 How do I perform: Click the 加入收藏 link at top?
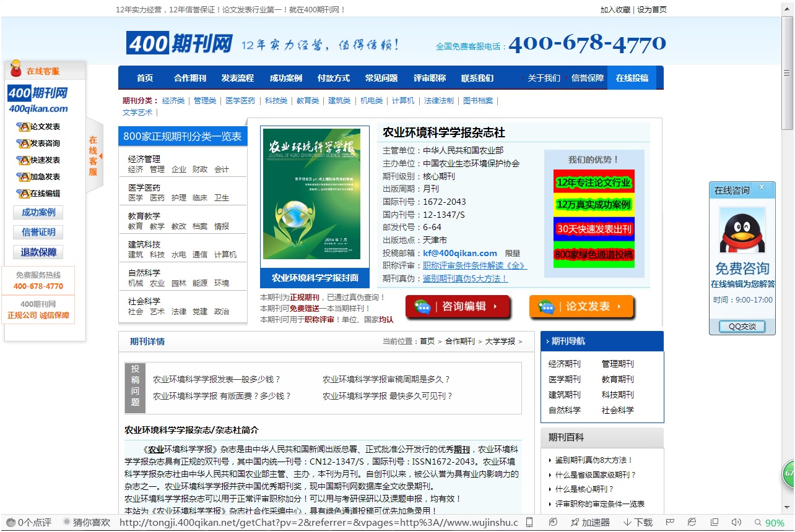(x=615, y=10)
